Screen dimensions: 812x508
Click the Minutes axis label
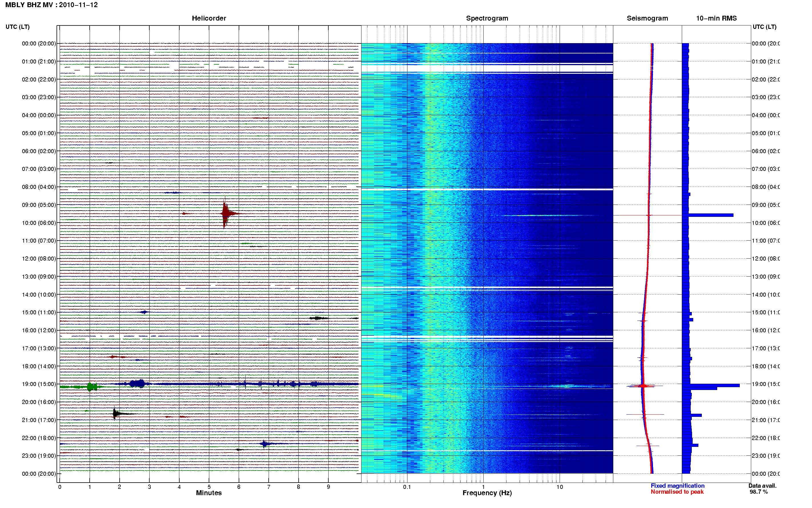209,493
